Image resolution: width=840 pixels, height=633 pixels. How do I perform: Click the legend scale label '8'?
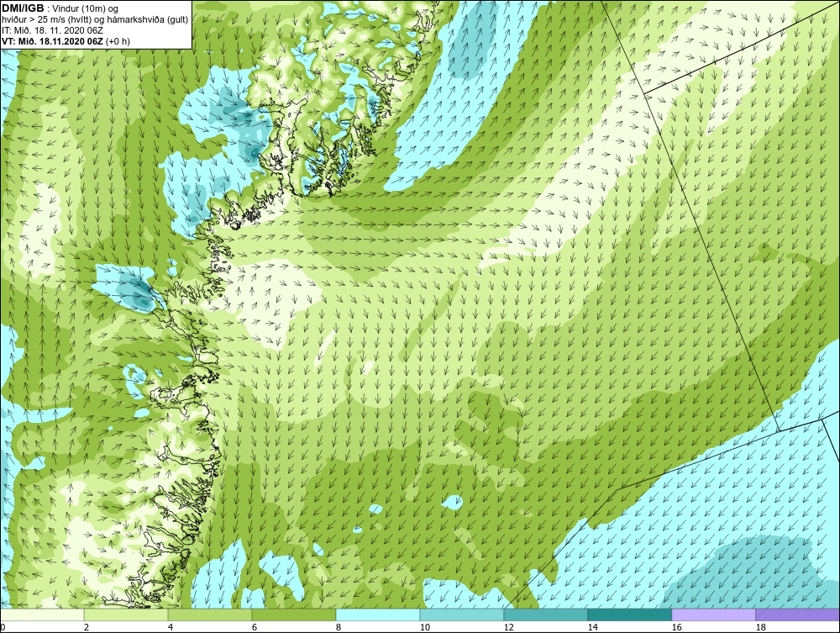338,627
